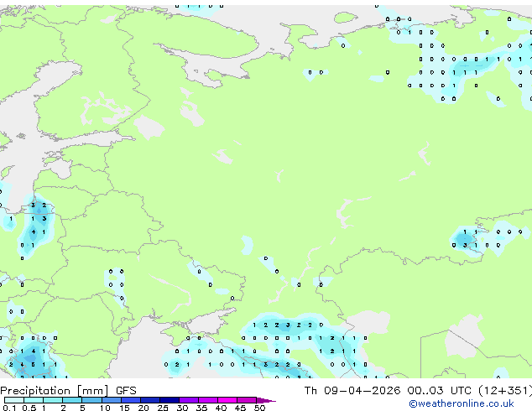Click the over-50 mm arrow legend tip
Viewport: 532px width, 411px height.
[x=266, y=400]
